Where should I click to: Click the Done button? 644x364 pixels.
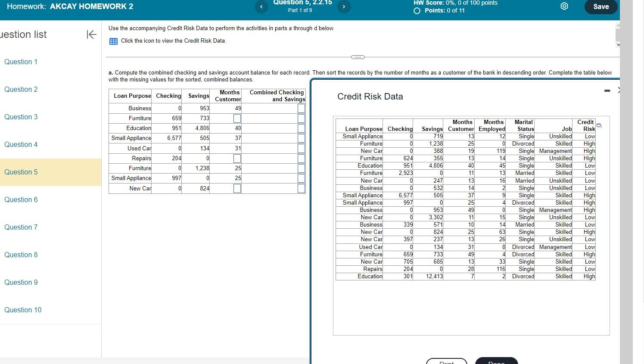pyautogui.click(x=496, y=362)
